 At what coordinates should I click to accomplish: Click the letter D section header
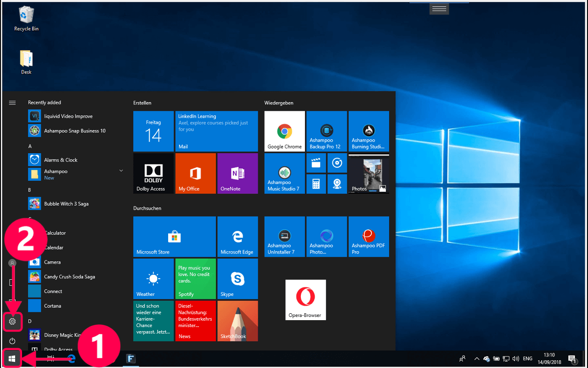tap(30, 321)
